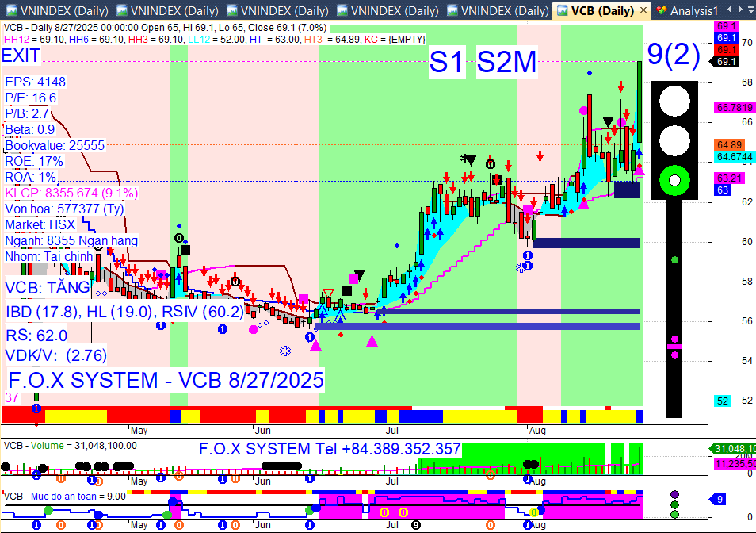Click the Bookvalue: 25555 text
Viewport: 756px width, 533px height.
click(x=55, y=146)
